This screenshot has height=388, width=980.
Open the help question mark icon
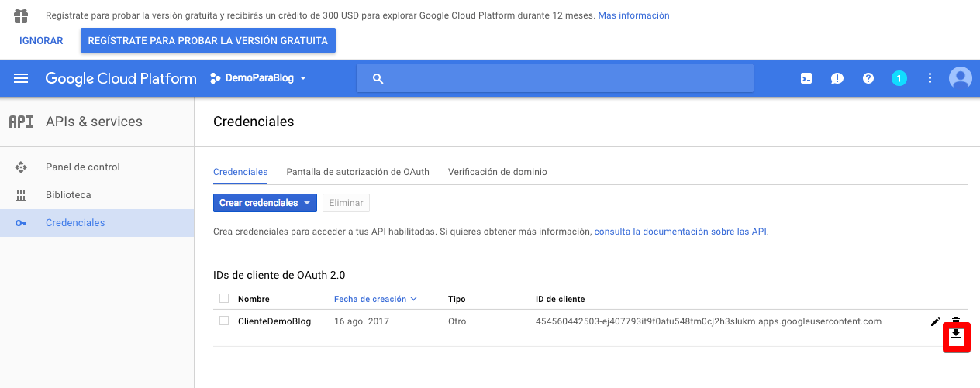(x=868, y=78)
